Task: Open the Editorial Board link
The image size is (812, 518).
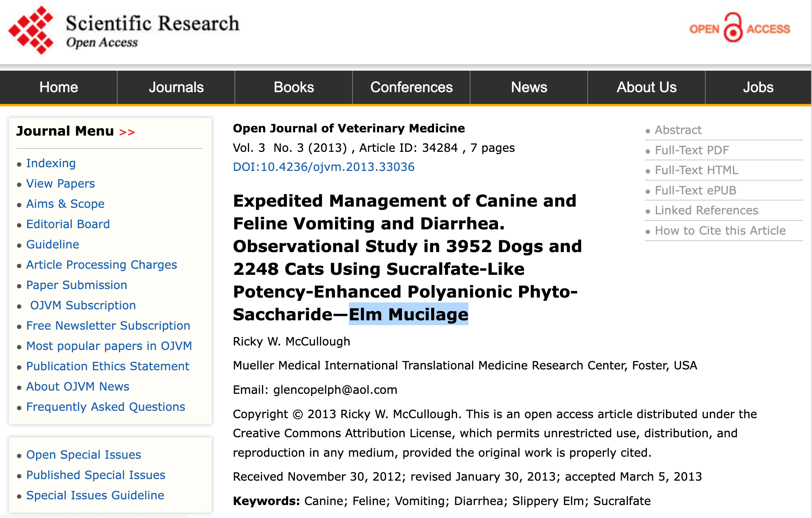Action: click(x=68, y=224)
